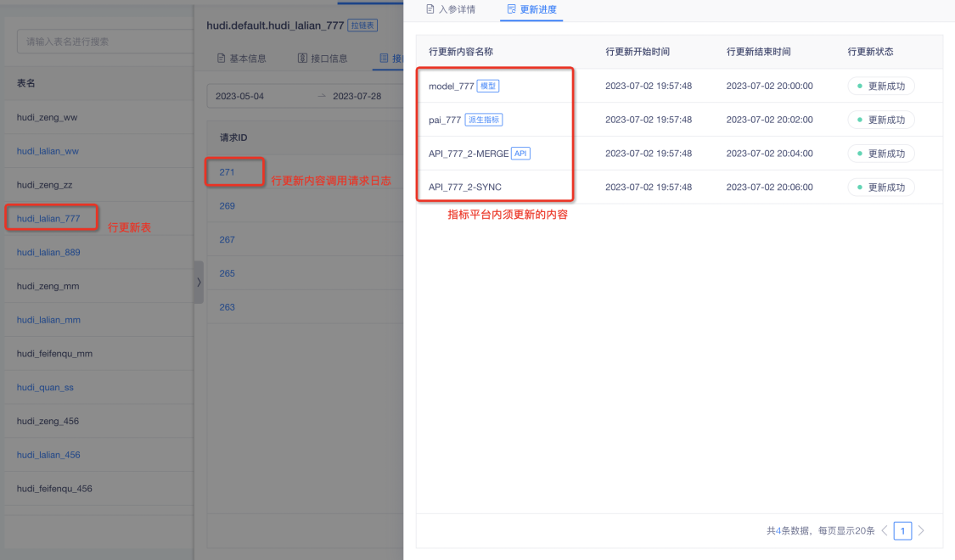Select table hudi_lalian_mm in the list

pos(48,320)
